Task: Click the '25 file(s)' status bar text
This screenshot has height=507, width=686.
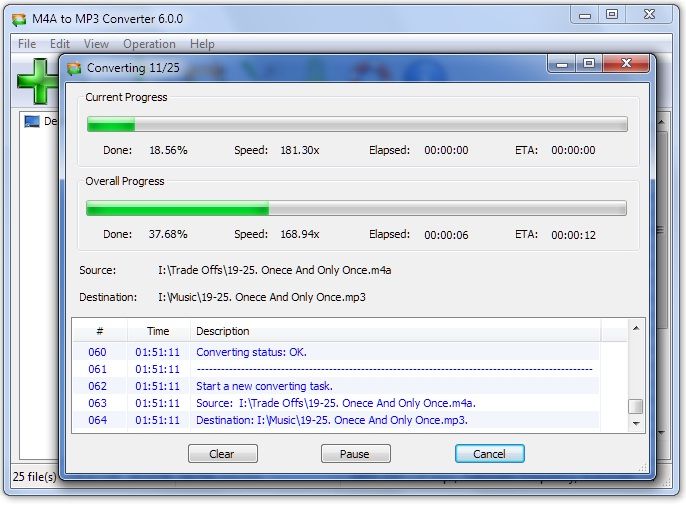Action: (34, 477)
